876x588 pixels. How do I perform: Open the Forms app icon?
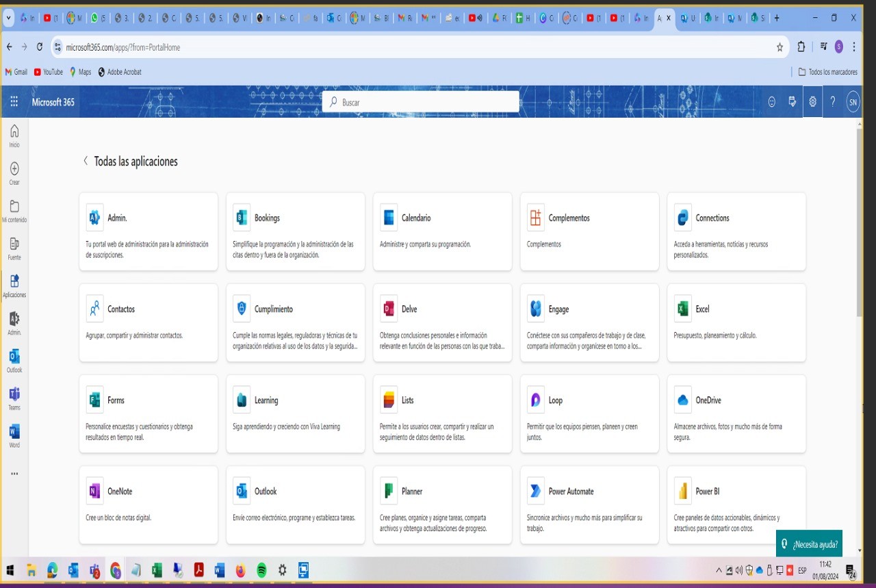point(94,400)
